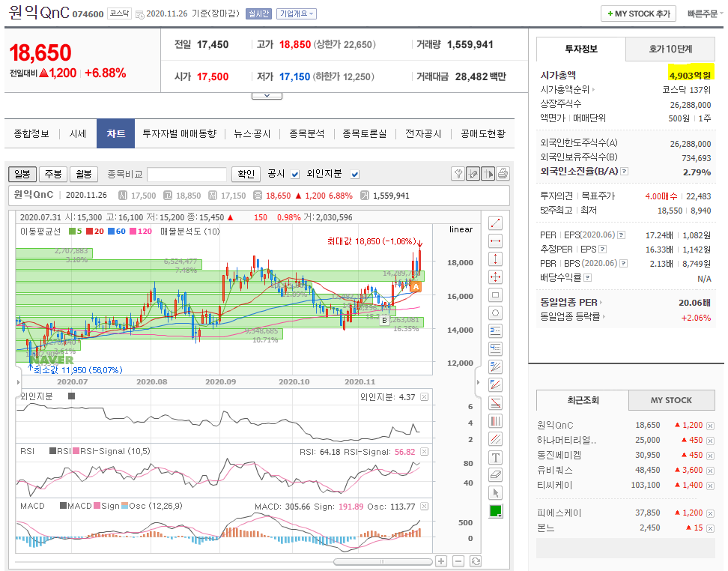This screenshot has width=728, height=571.
Task: Select 월봉 monthly candle view
Action: (x=84, y=175)
